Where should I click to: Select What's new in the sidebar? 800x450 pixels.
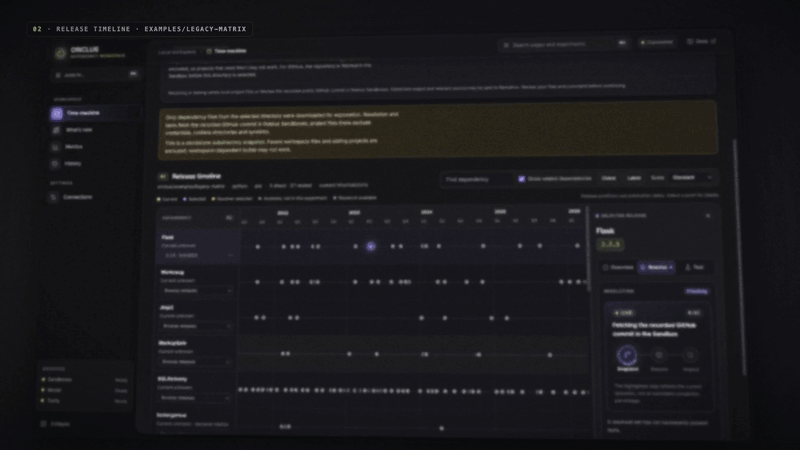[x=93, y=130]
